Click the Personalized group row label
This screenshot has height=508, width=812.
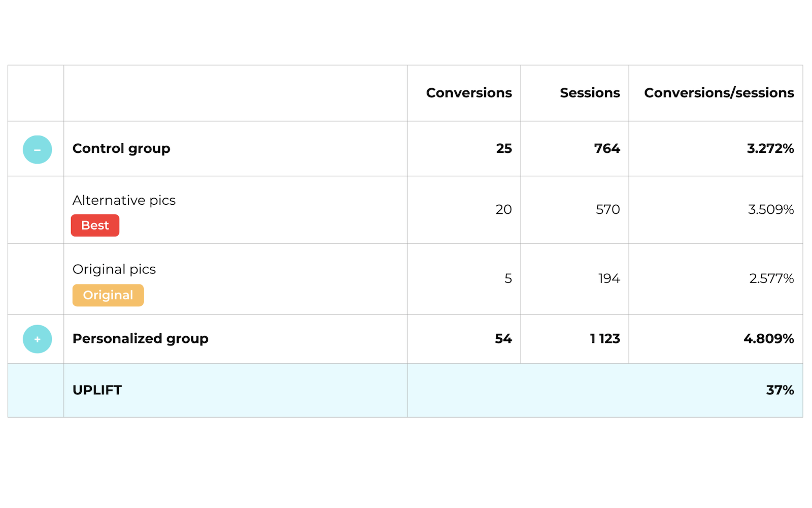[x=141, y=339]
